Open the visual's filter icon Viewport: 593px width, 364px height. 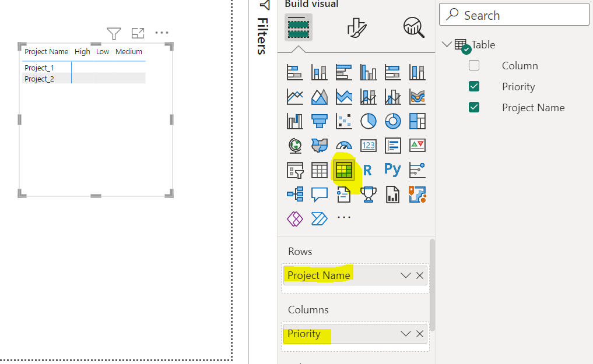click(x=114, y=33)
